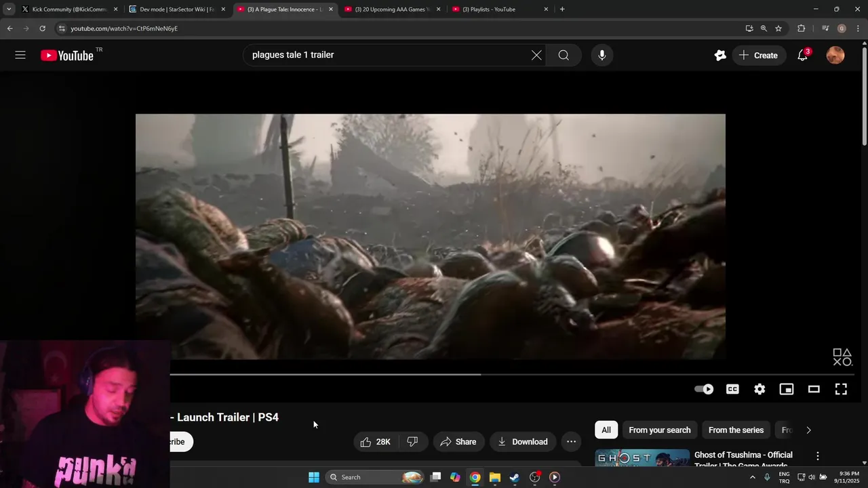Reload the current page
868x488 pixels.
coord(42,28)
